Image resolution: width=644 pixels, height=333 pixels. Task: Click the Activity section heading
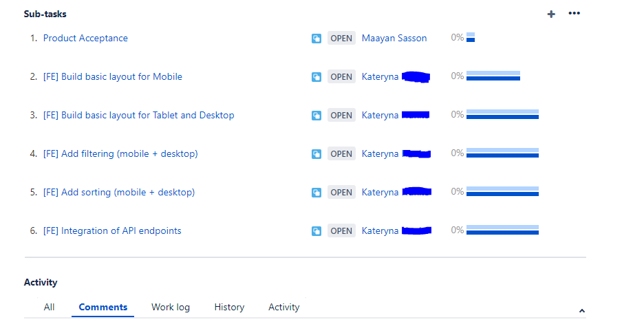pyautogui.click(x=41, y=283)
